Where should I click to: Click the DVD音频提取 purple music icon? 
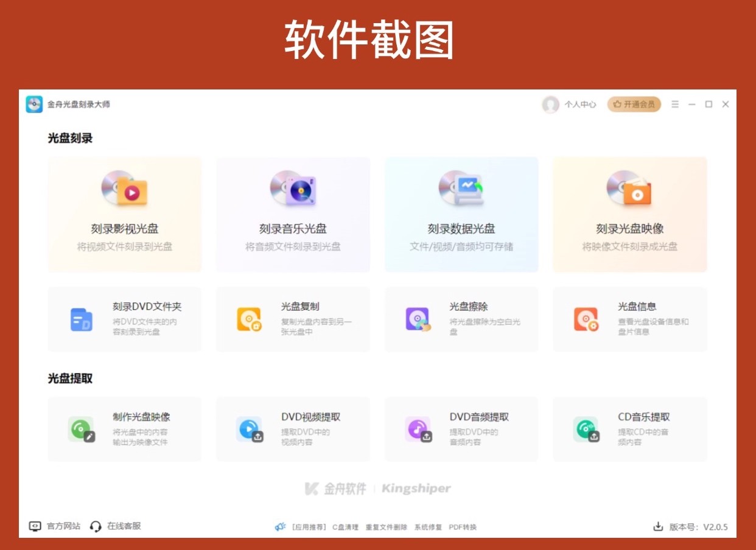419,430
